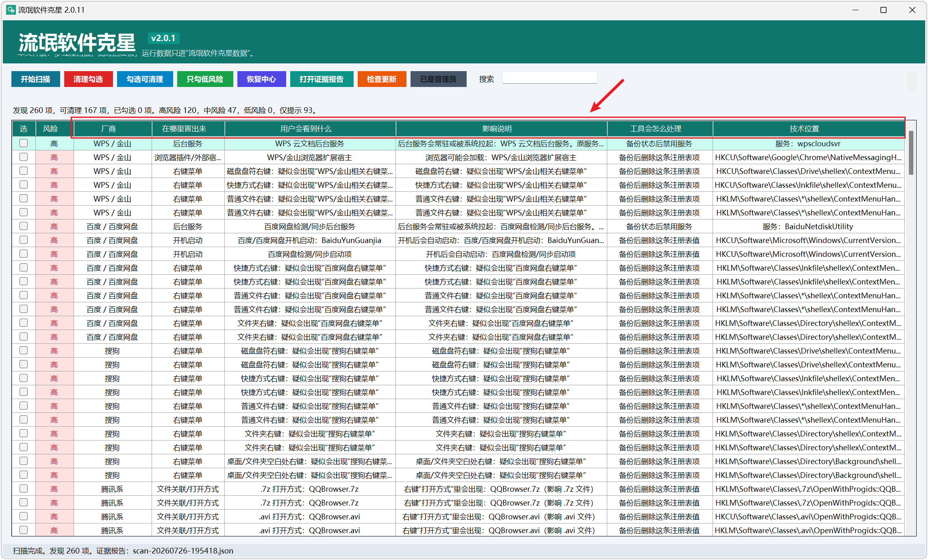Viewport: 928px width, 560px height.
Task: Toggle checkbox of first 腾讯系 .7z row
Action: pos(24,488)
